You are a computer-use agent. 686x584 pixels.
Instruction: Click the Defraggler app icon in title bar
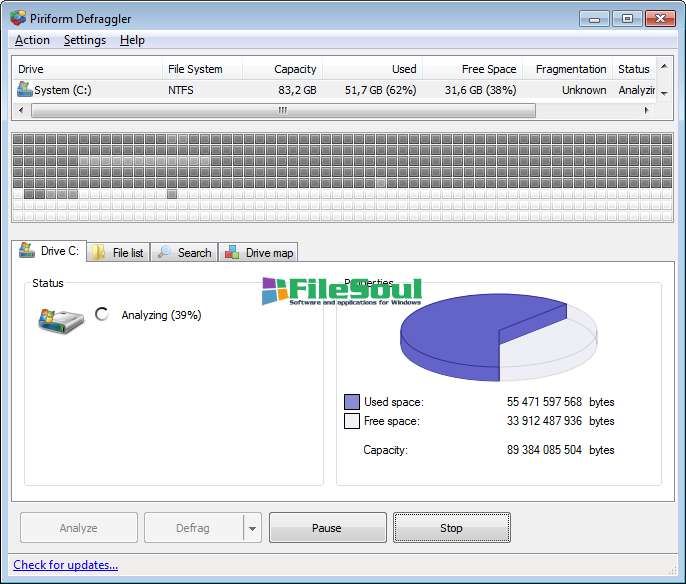click(18, 18)
